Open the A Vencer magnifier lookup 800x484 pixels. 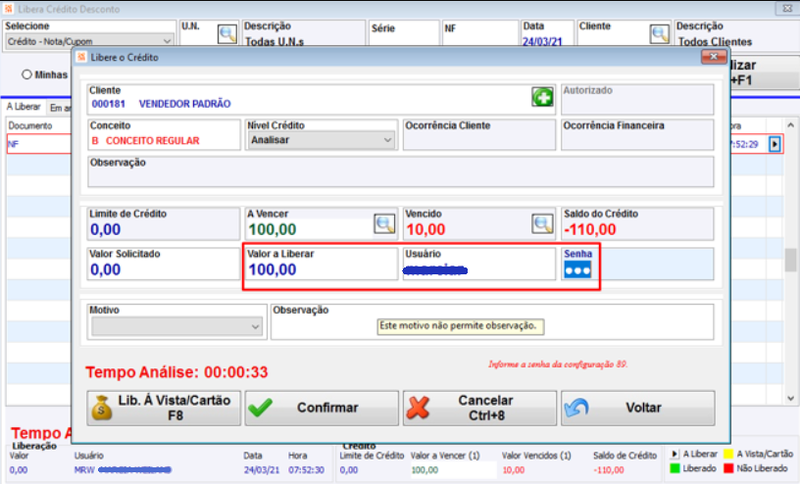coord(384,223)
